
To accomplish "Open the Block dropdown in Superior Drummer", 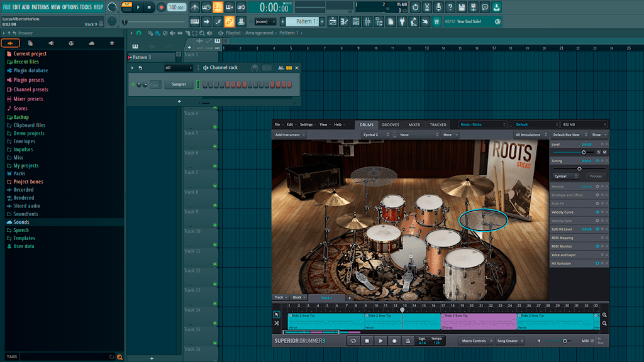I will [299, 297].
